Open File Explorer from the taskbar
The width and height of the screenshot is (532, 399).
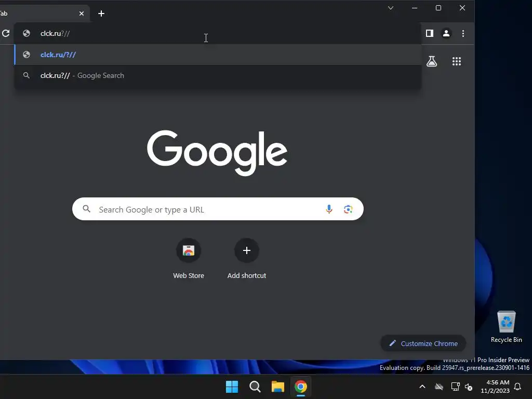pos(277,387)
